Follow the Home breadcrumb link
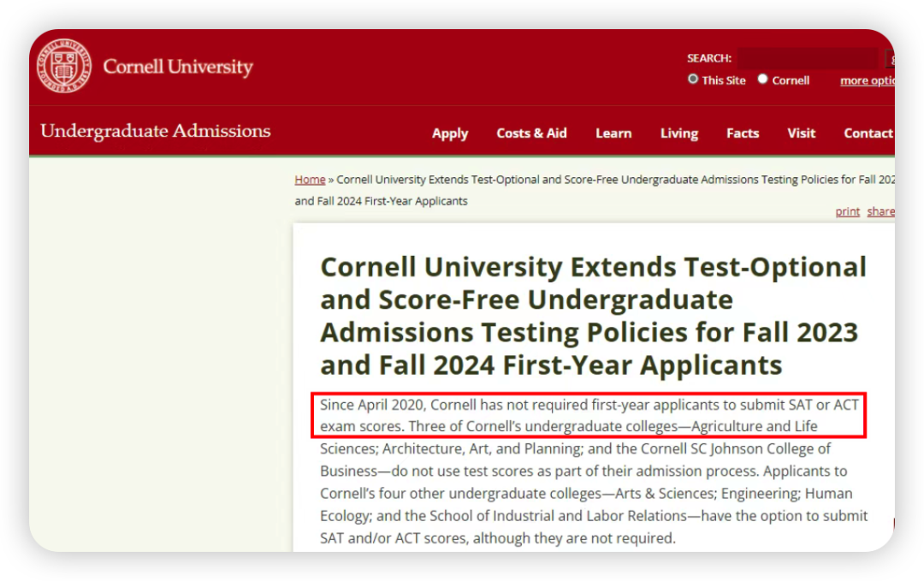The image size is (924, 581). click(x=310, y=180)
